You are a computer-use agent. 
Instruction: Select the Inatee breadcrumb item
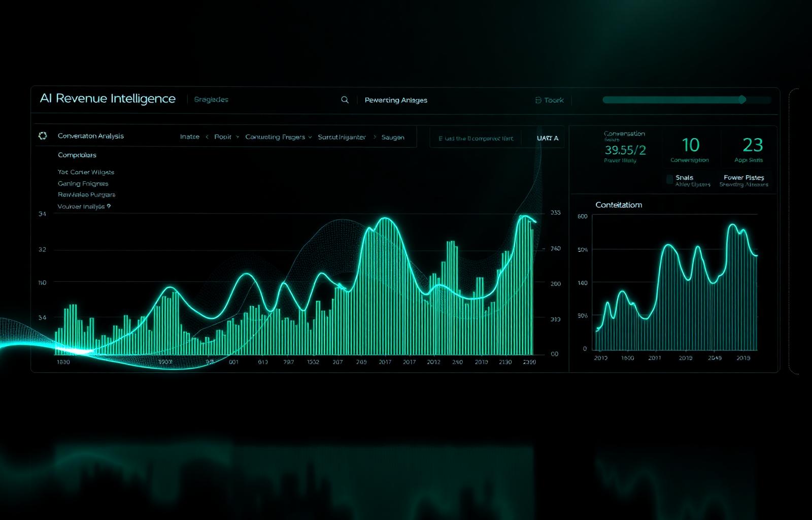pyautogui.click(x=190, y=137)
